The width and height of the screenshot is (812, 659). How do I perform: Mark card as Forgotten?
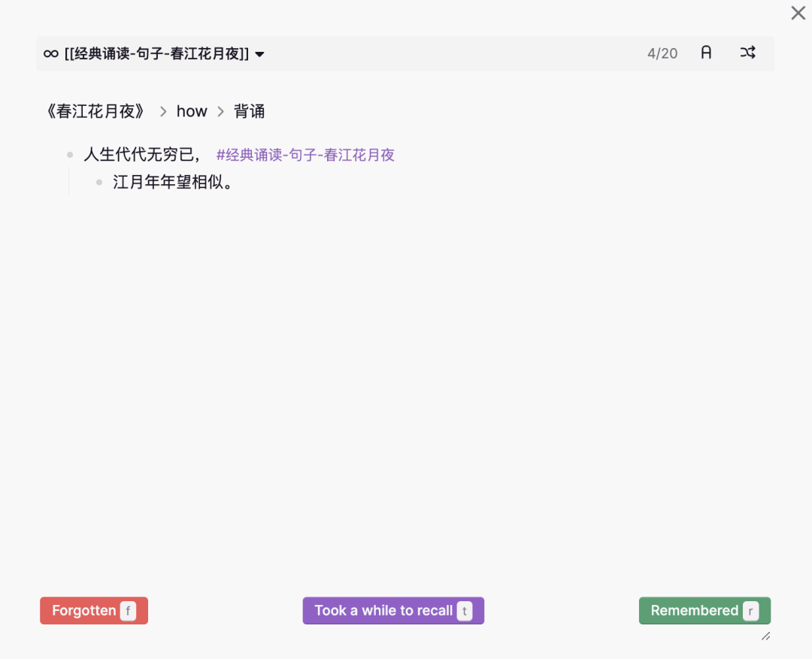click(94, 610)
